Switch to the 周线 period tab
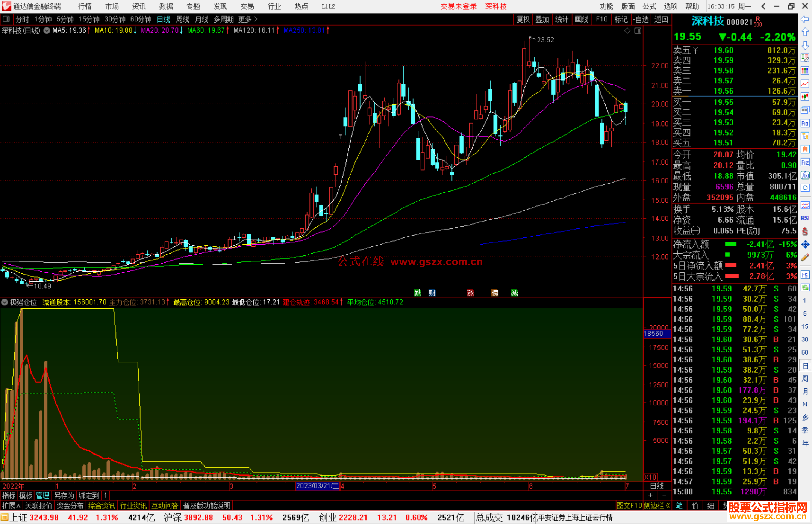 183,19
